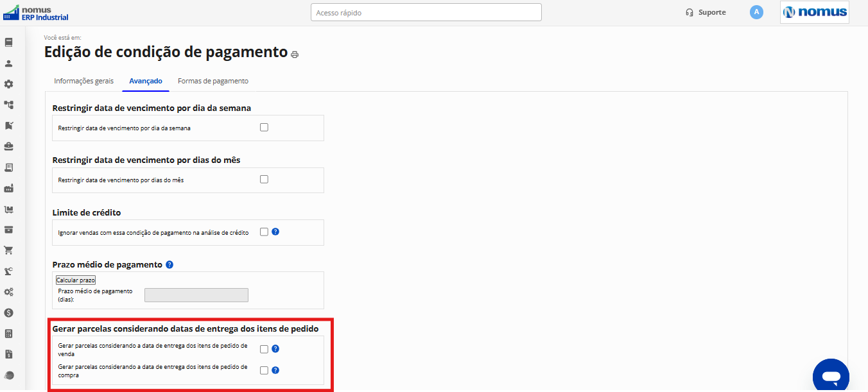Open Formas de pagamento tab
Screen dimensions: 868x392
coord(213,81)
